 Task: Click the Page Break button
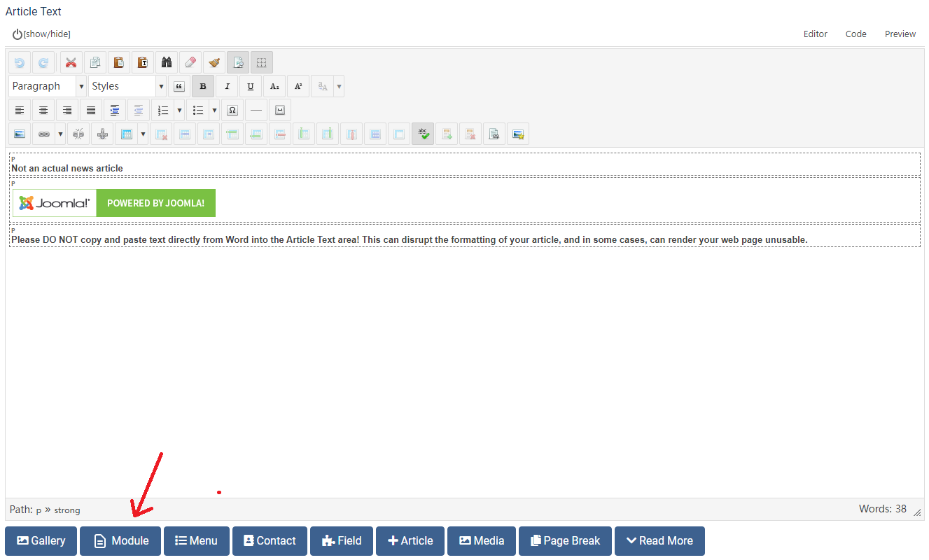tap(565, 541)
